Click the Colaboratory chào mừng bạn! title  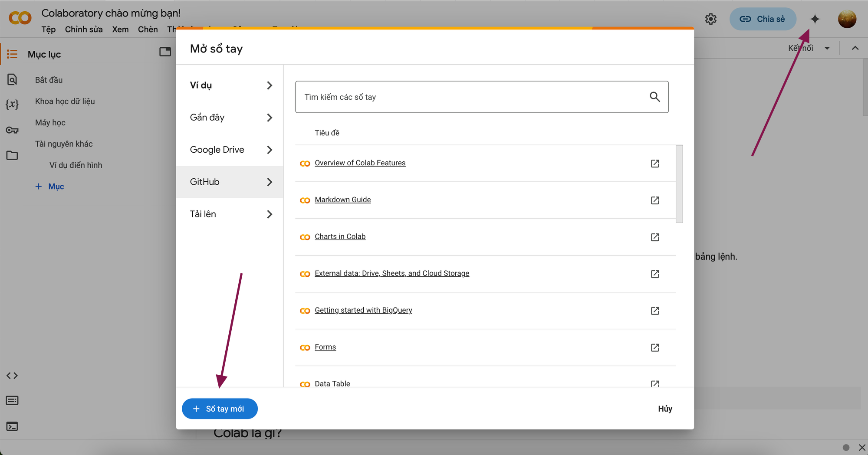[x=111, y=13]
